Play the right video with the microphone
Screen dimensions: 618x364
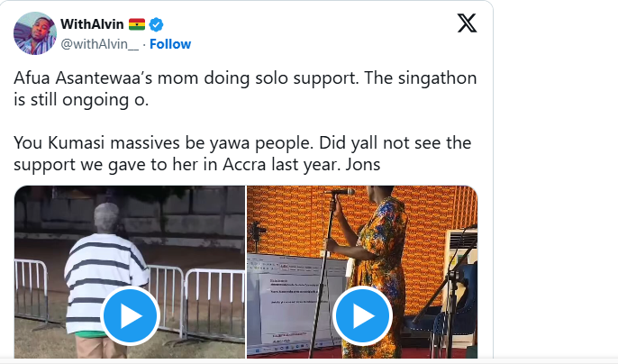[362, 315]
